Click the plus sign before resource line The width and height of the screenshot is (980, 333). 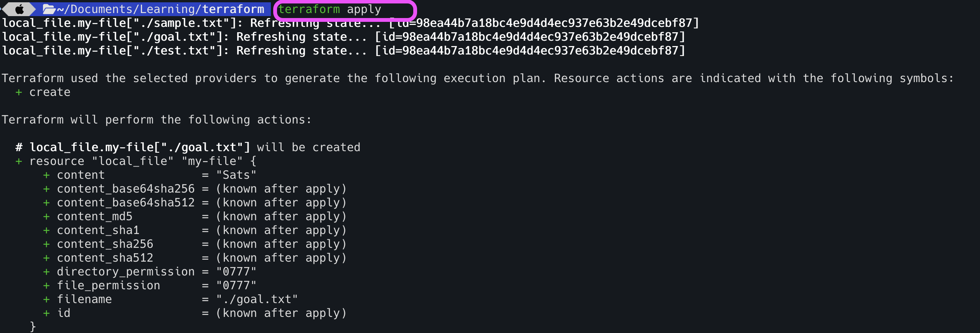coord(18,161)
